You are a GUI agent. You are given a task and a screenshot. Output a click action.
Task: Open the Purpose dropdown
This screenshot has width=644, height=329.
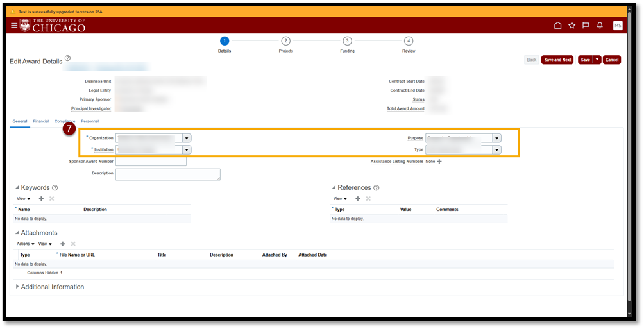(497, 138)
